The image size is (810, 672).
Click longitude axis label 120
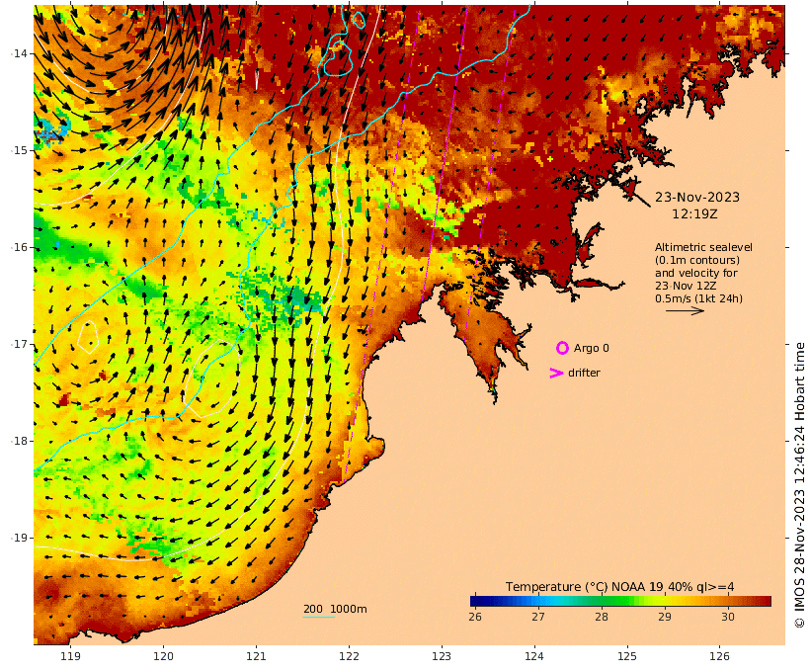(163, 656)
